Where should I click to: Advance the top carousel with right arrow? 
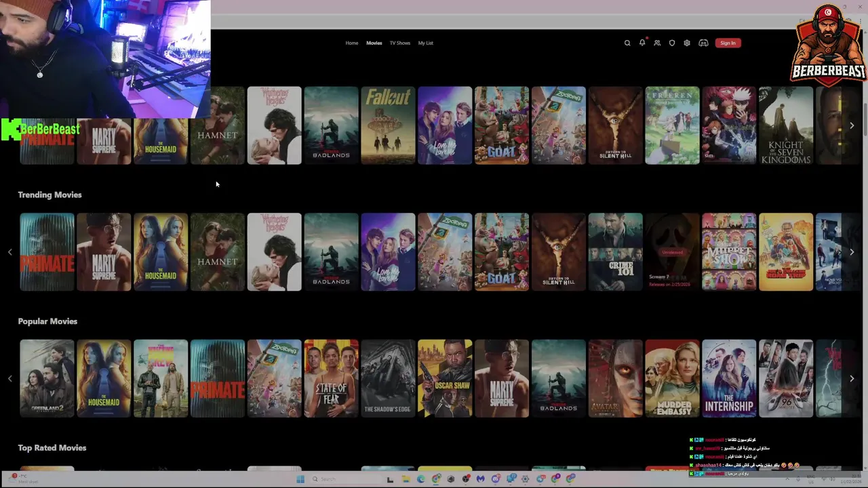coord(852,125)
